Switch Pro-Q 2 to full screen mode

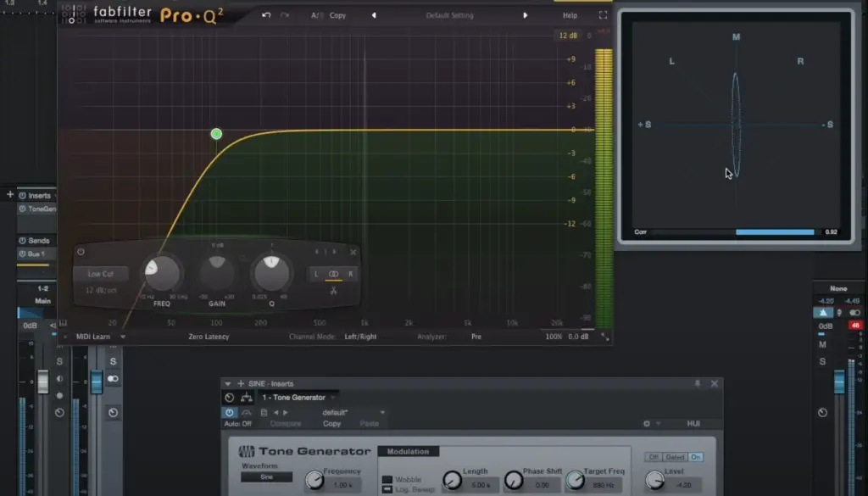(603, 15)
